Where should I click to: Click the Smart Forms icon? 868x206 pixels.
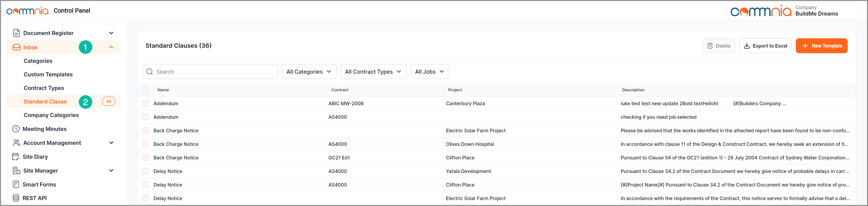tap(16, 184)
